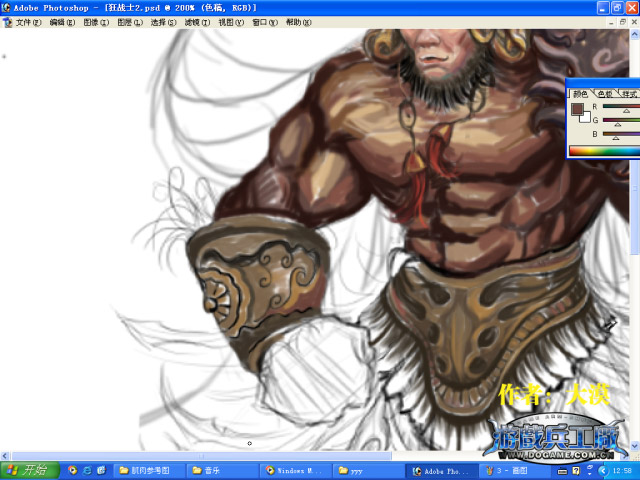Open the 帮助(H) menu

(298, 22)
